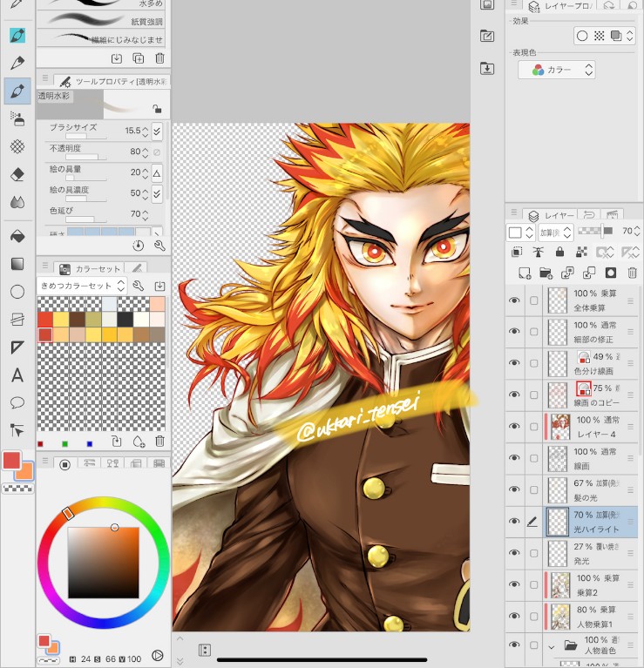Click the レイヤー 4 layer thumbnail
This screenshot has width=644, height=668.
[x=560, y=427]
